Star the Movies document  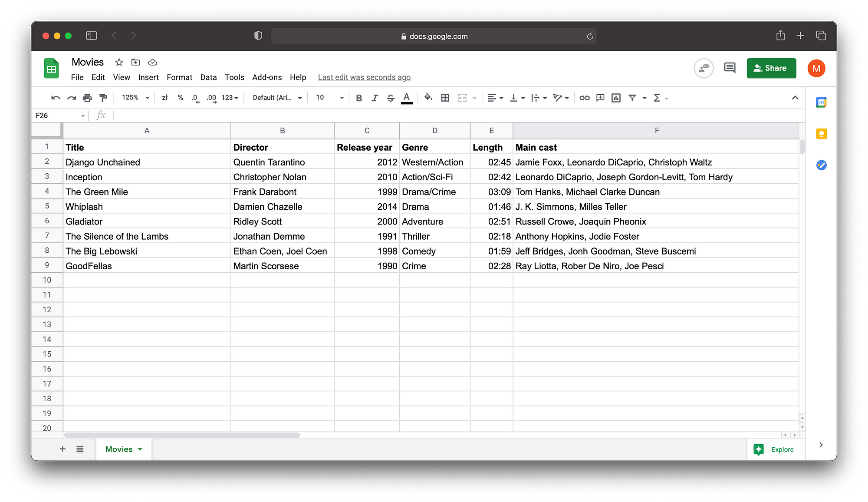coord(119,62)
